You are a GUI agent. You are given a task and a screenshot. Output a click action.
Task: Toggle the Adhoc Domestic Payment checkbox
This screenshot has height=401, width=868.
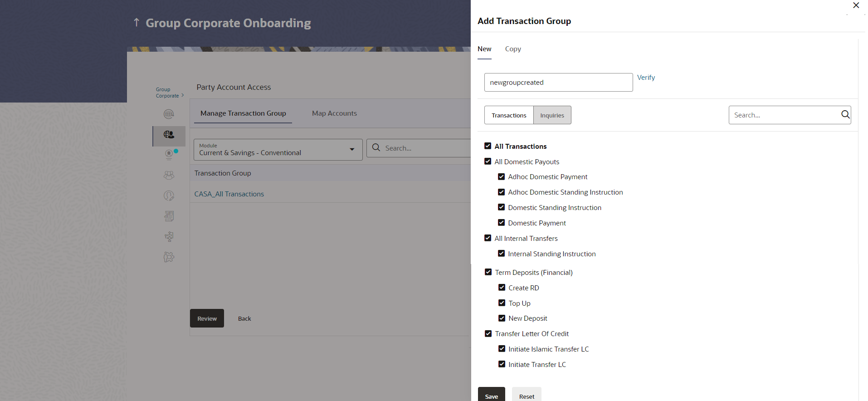click(502, 177)
